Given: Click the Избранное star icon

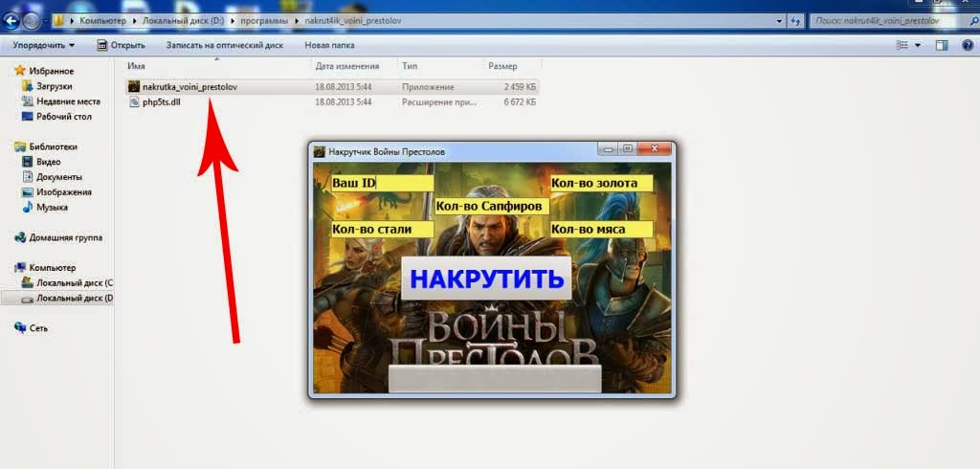Looking at the screenshot, I should 20,71.
